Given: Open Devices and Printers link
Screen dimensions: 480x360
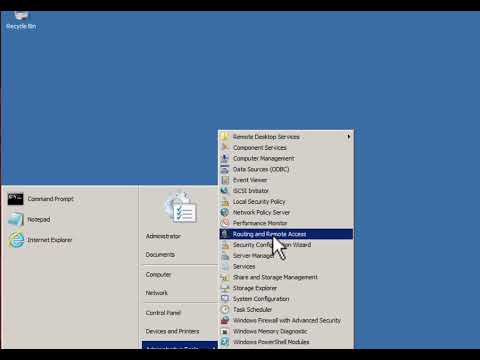Looking at the screenshot, I should (172, 331).
